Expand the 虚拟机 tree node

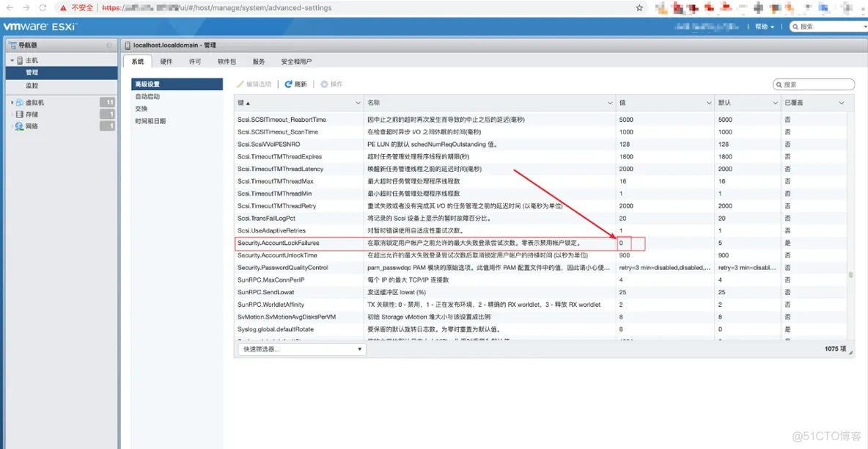[12, 103]
